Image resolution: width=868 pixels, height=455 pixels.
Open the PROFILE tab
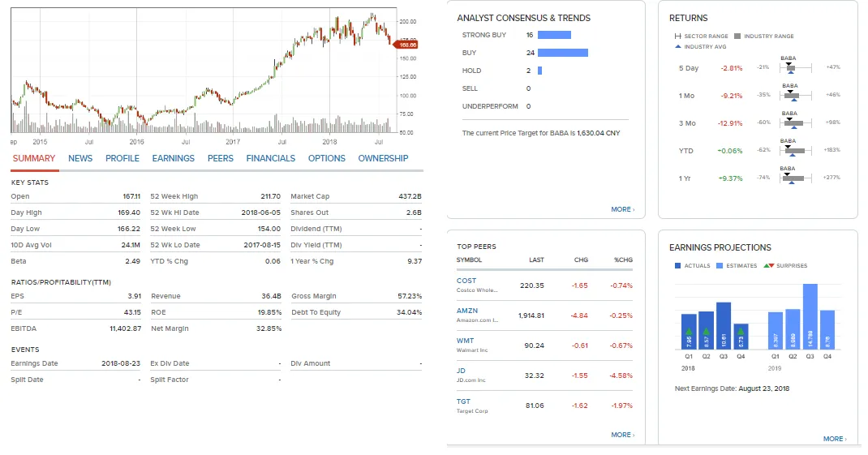coord(122,158)
